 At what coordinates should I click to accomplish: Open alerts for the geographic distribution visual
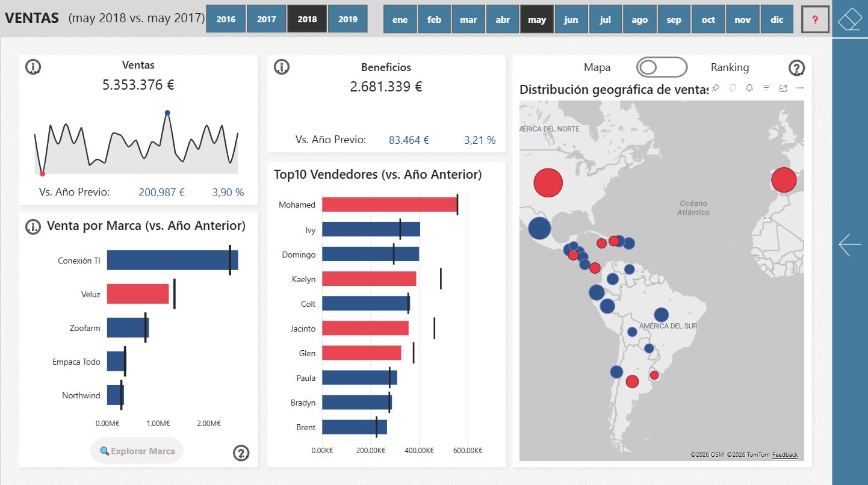tap(749, 88)
